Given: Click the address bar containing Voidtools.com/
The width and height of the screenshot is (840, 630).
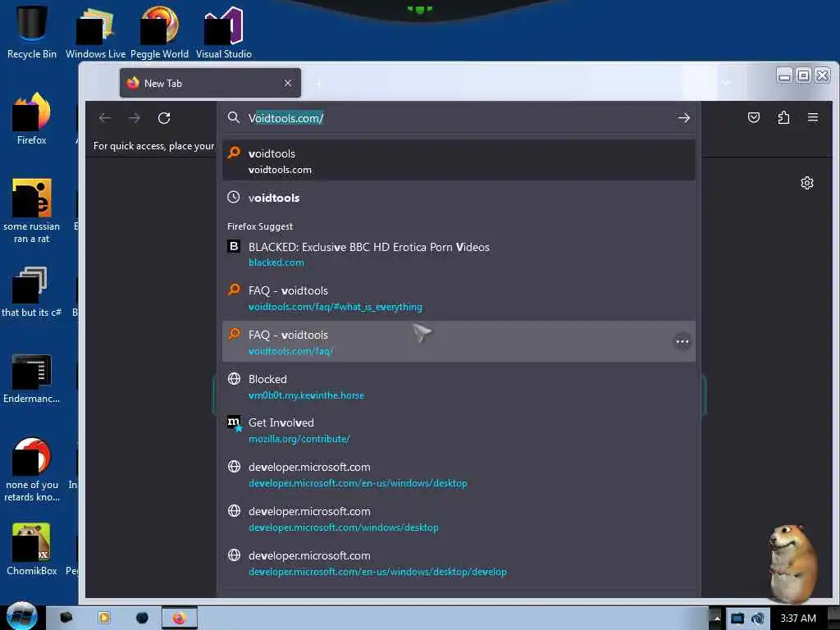Looking at the screenshot, I should 458,118.
